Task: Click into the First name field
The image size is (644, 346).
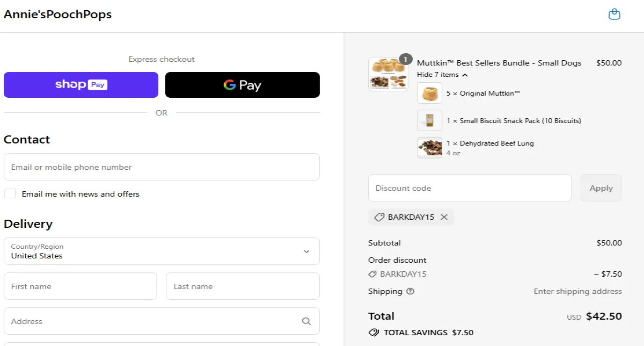Action: pos(80,286)
